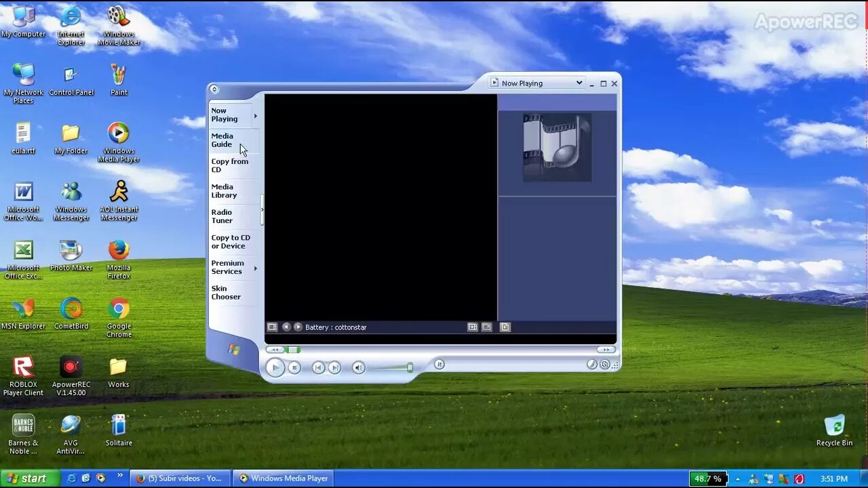Select previous visualization arrow
The width and height of the screenshot is (868, 488).
[286, 327]
